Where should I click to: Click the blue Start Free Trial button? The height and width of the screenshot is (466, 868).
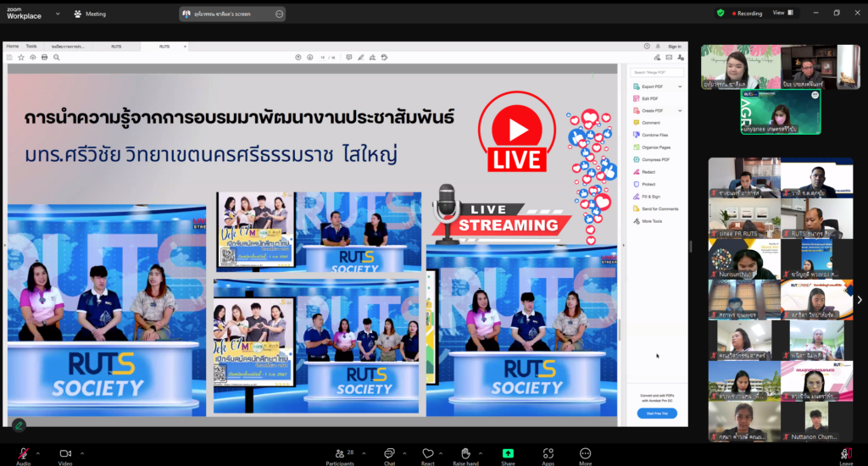coord(657,413)
